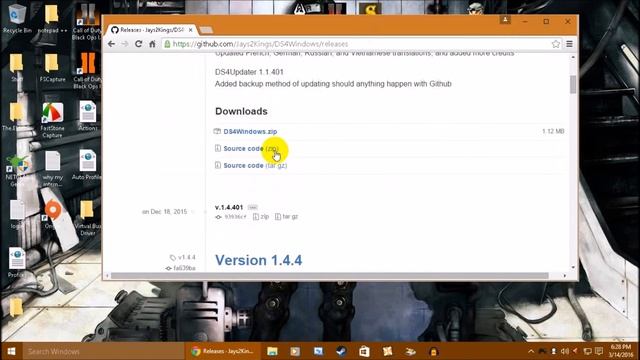640x360 pixels.
Task: Click the browser forward arrow
Action: [x=124, y=44]
